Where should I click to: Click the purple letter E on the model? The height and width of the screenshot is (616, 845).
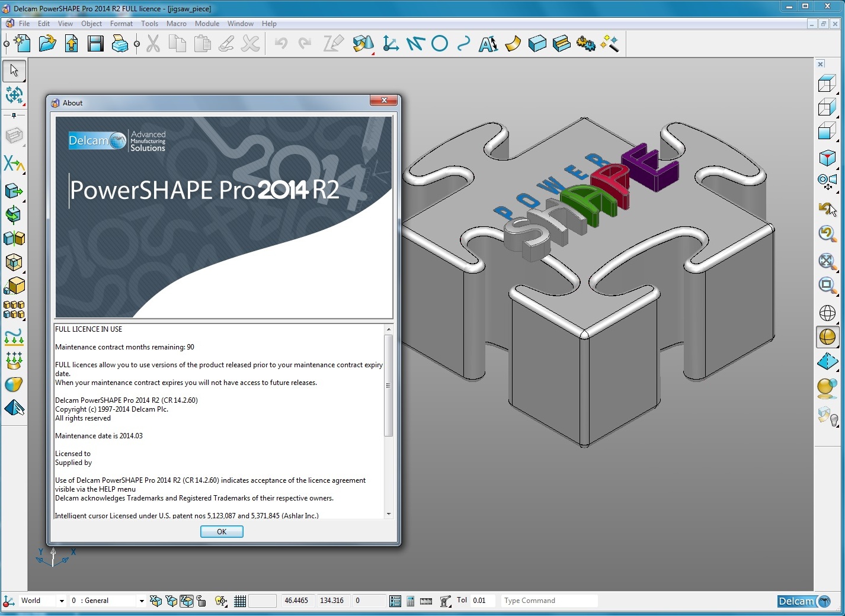649,168
